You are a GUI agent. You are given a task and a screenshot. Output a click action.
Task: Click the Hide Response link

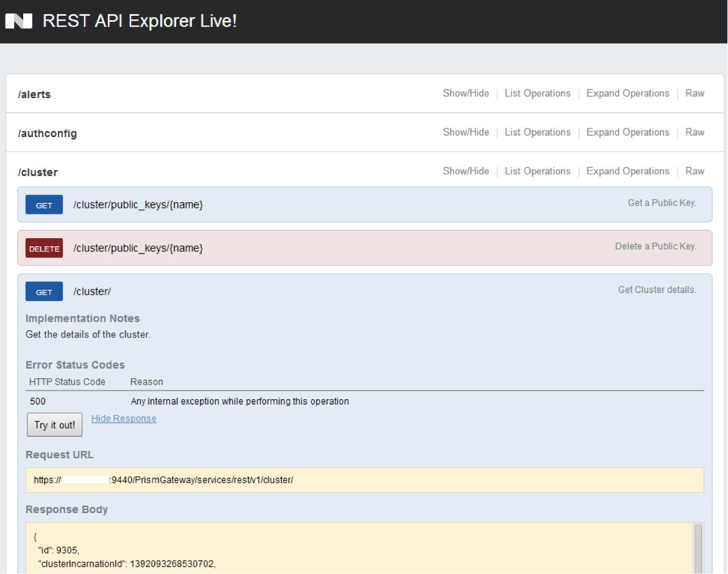pos(124,419)
